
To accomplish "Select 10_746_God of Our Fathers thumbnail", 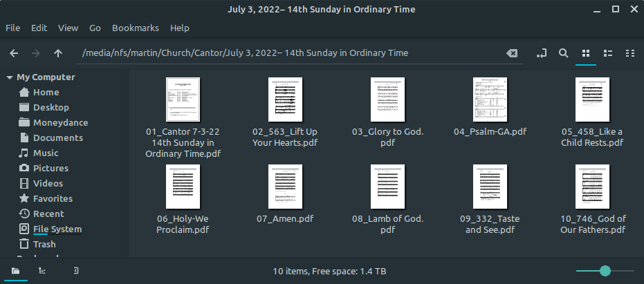I will pos(592,187).
